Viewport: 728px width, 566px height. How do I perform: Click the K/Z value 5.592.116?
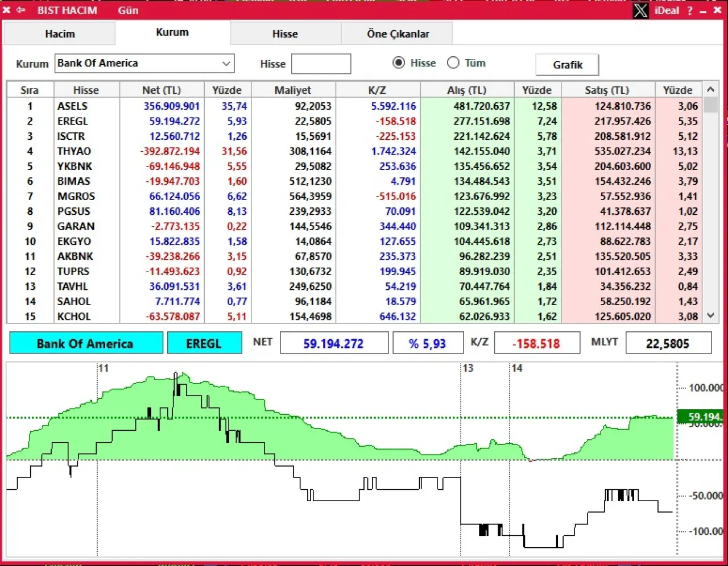pyautogui.click(x=394, y=106)
